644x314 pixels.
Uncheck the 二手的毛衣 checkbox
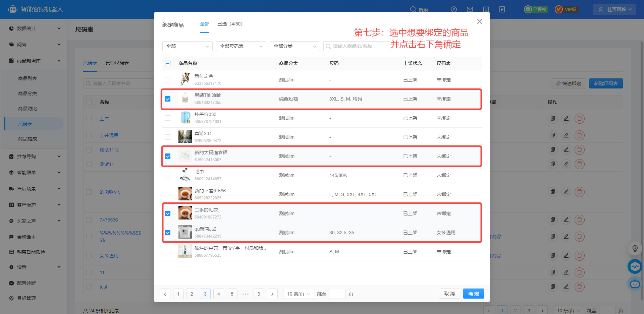pyautogui.click(x=168, y=213)
